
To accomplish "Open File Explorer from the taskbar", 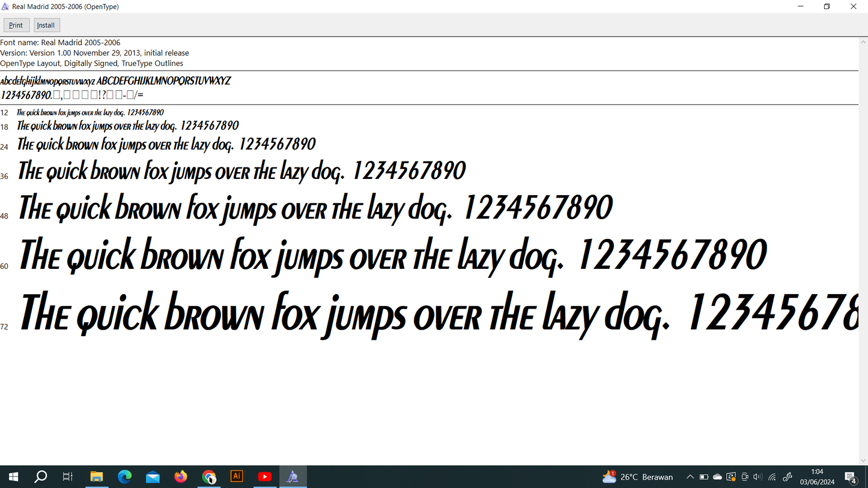I will click(97, 477).
